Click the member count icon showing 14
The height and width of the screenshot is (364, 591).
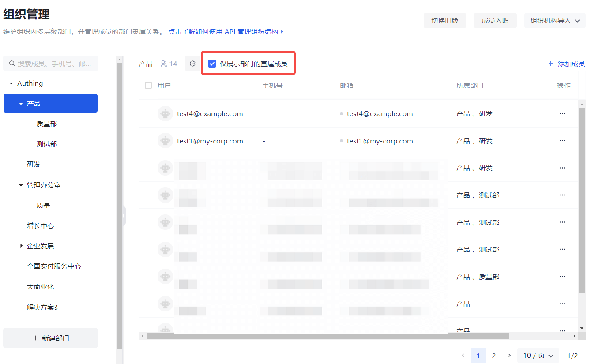[164, 64]
